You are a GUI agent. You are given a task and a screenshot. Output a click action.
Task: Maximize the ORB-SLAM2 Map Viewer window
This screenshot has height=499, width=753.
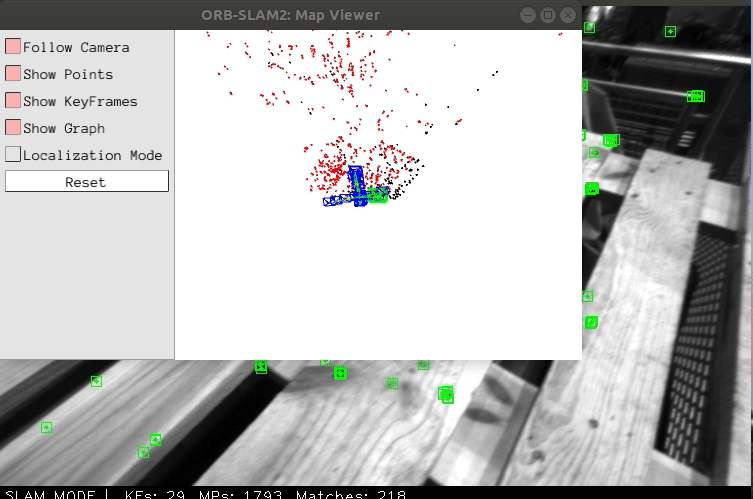pos(548,15)
